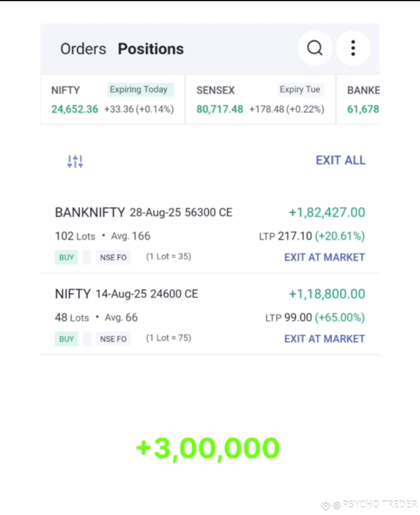
Task: Open the positions filter sliders icon
Action: click(x=75, y=161)
